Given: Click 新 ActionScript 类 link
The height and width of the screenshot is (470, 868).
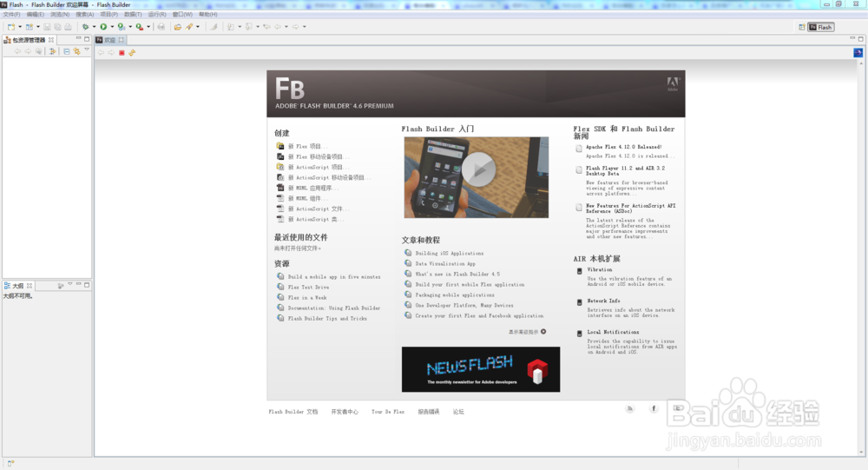Looking at the screenshot, I should pos(316,220).
